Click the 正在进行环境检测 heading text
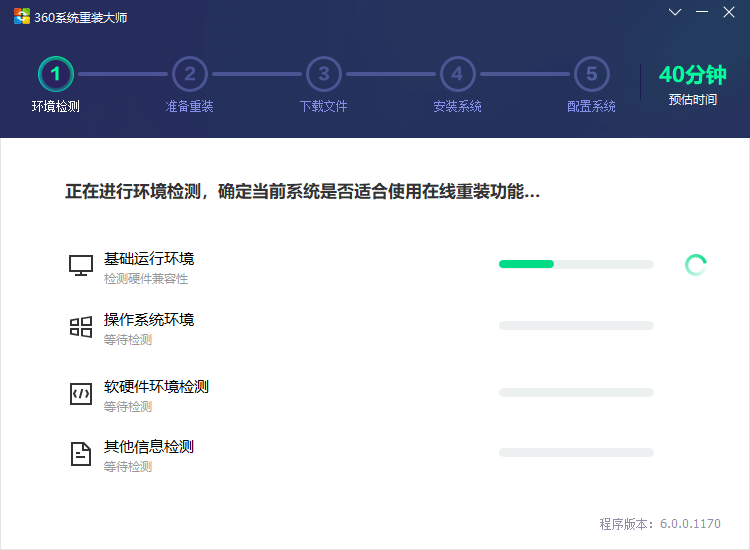The height and width of the screenshot is (550, 750). coord(302,191)
